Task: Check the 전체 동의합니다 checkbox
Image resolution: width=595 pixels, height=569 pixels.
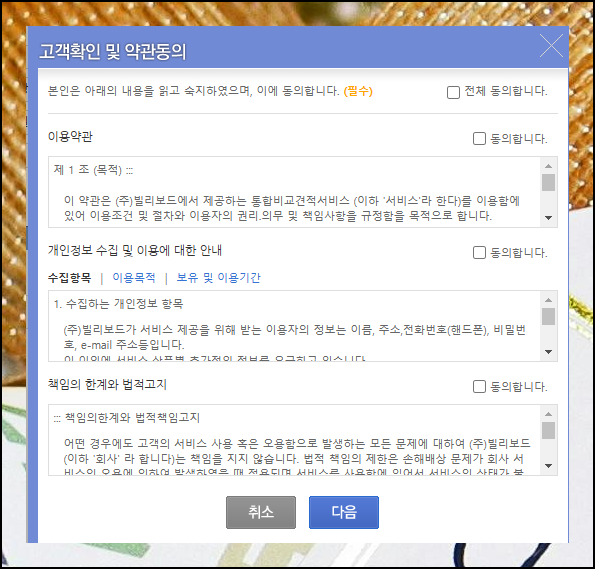Action: [453, 92]
